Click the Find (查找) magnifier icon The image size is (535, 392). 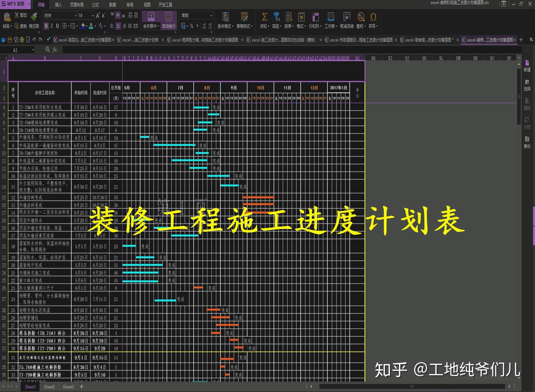pyautogui.click(x=361, y=17)
